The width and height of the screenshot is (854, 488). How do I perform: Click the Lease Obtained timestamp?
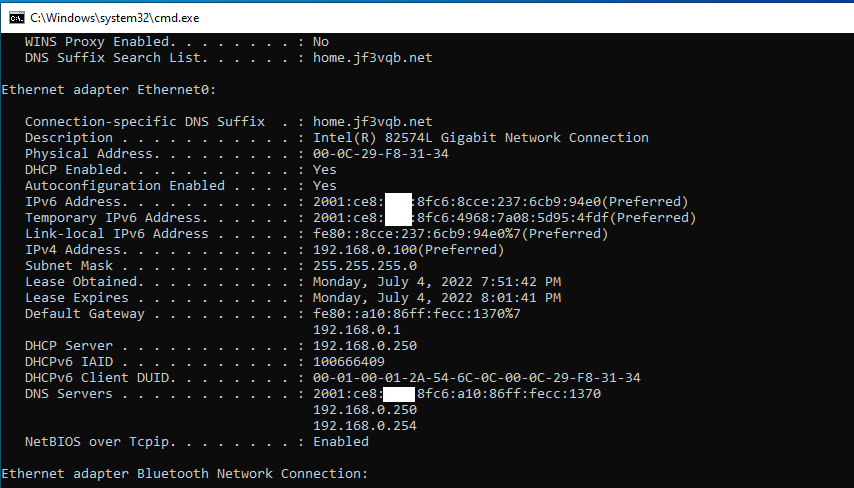point(437,282)
